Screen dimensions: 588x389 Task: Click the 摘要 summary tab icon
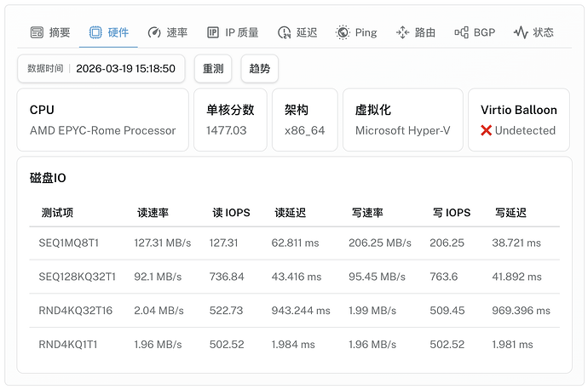37,32
